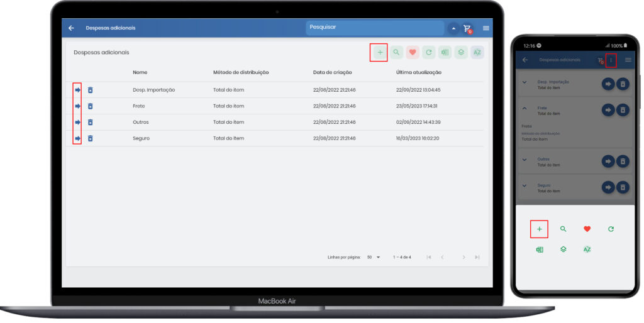Click the Pesquisar search field on laptop
The width and height of the screenshot is (644, 323).
[375, 28]
